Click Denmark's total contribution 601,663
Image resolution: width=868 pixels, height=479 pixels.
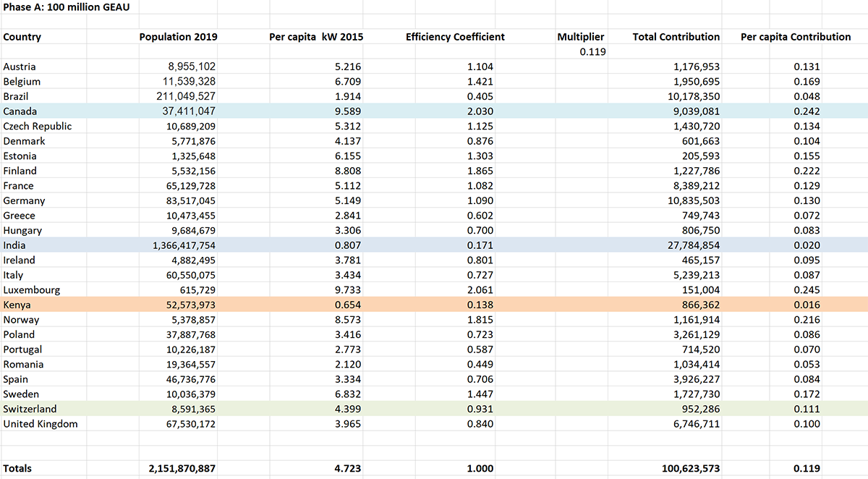pos(701,141)
